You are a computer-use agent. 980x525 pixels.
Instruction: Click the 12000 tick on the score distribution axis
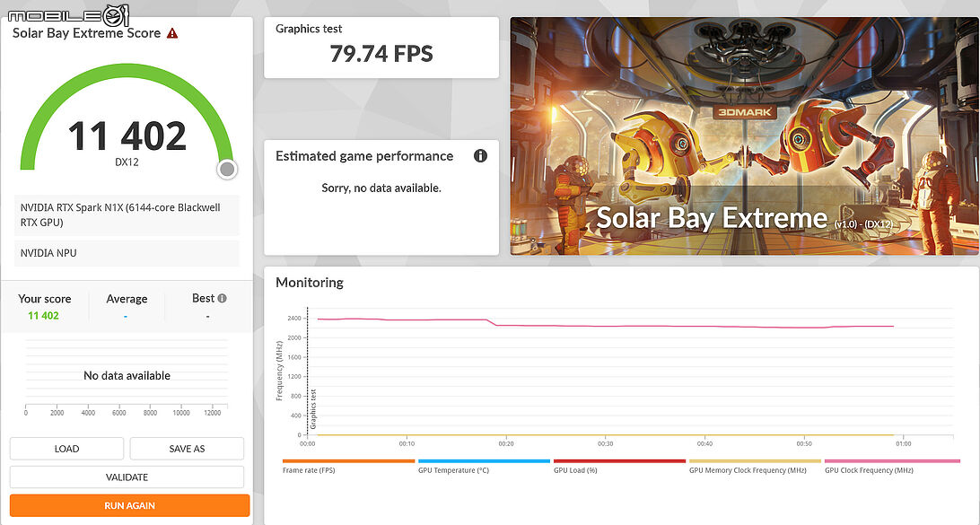[x=213, y=413]
